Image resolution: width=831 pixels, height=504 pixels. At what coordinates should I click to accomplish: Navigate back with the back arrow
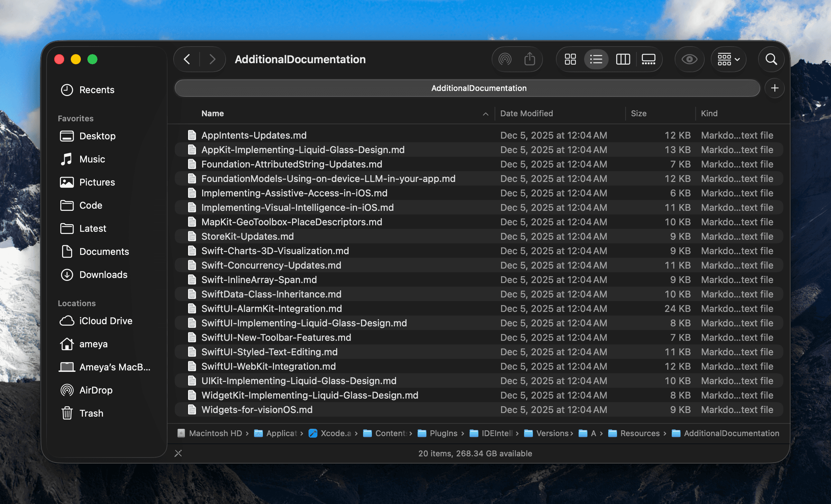(187, 59)
